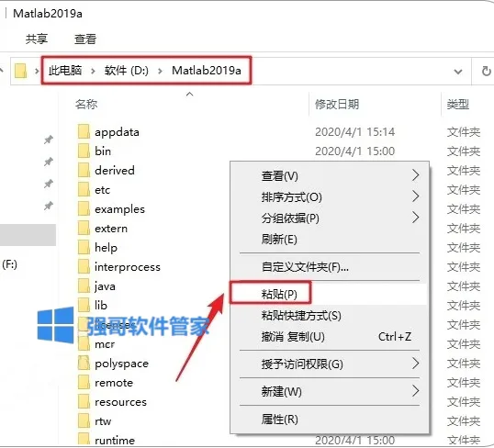494x448 pixels.
Task: Click 修改日期 column header
Action: tap(337, 104)
